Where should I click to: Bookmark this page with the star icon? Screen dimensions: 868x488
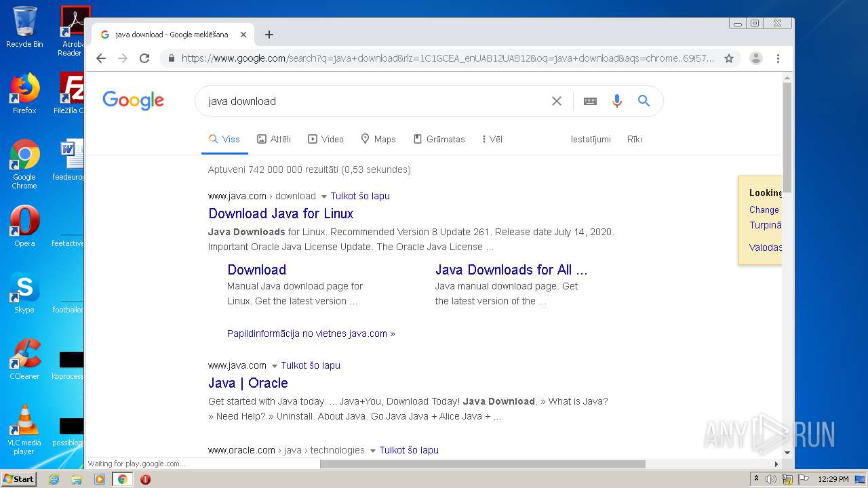pyautogui.click(x=729, y=58)
